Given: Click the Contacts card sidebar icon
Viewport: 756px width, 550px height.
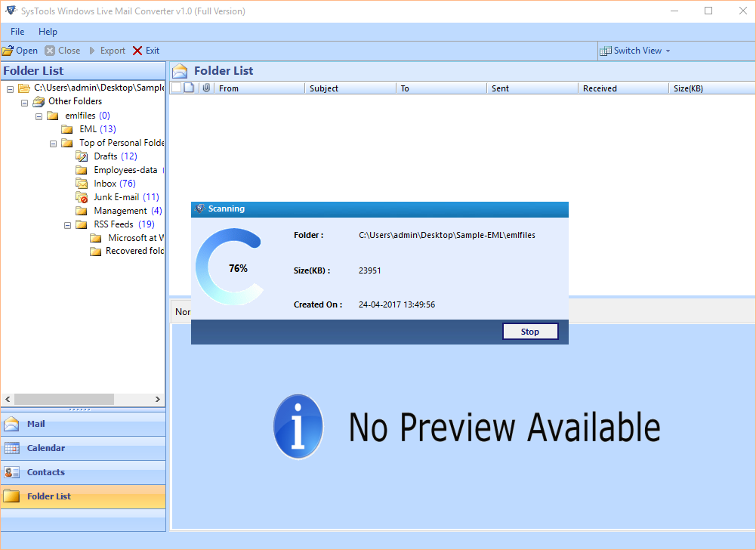Looking at the screenshot, I should 11,472.
